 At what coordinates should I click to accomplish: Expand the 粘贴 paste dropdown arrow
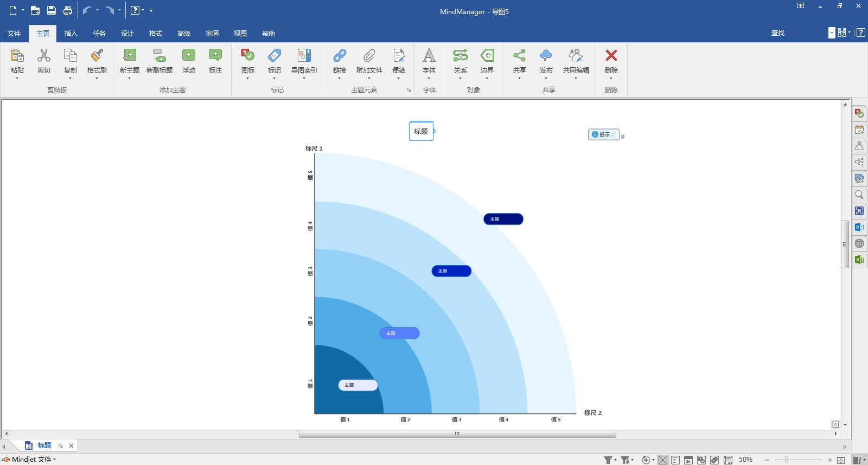17,79
